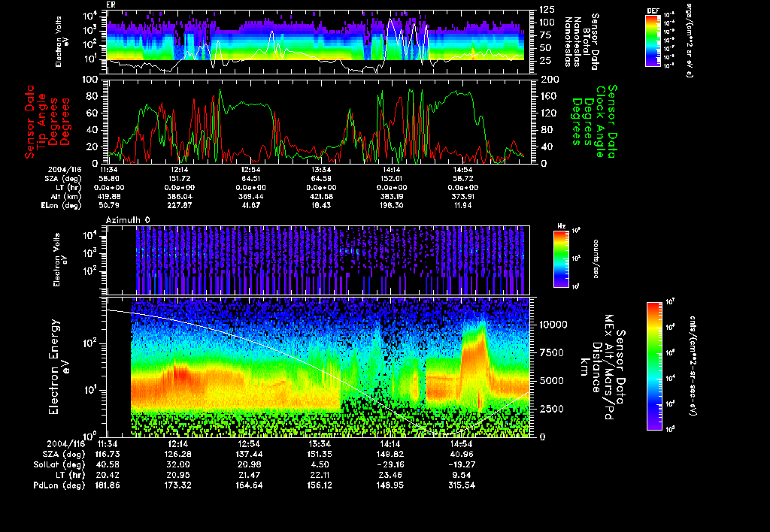Click the 'Electron Energy eV' axis label

59,367
